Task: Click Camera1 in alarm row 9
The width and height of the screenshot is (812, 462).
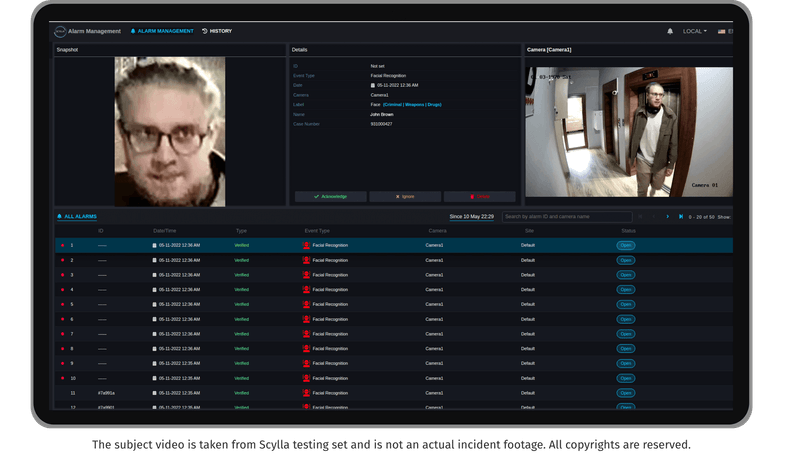Action: pos(434,364)
